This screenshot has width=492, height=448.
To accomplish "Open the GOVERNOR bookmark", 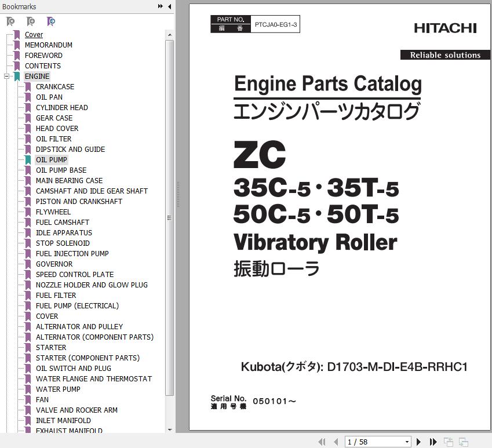I will 54,264.
